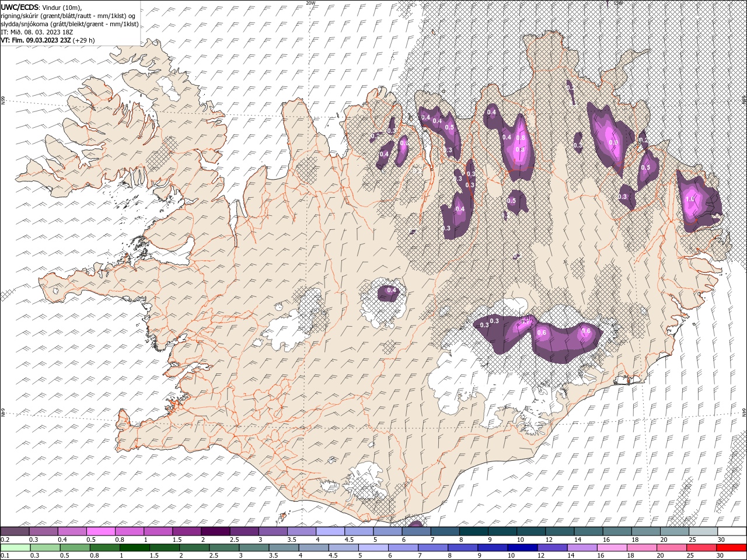This screenshot has height=560, width=747.
Task: Click the '(+29 h)' forecast offset text
Action: click(x=84, y=40)
